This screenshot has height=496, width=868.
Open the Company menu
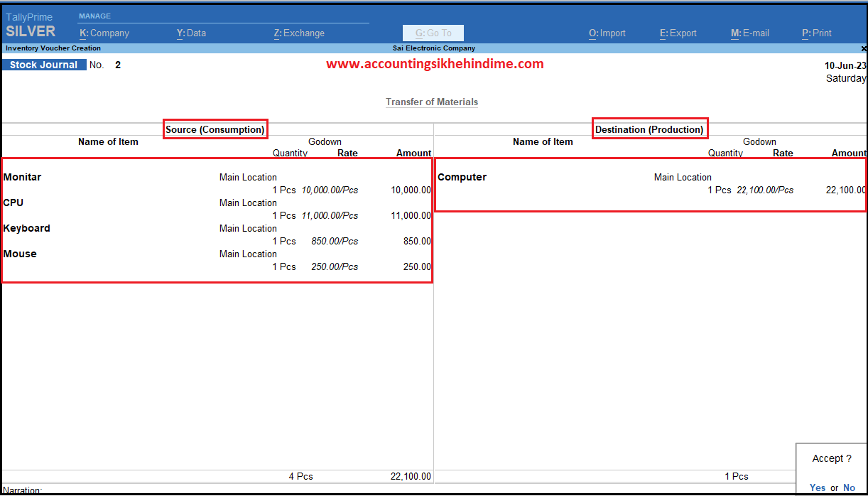pos(104,33)
